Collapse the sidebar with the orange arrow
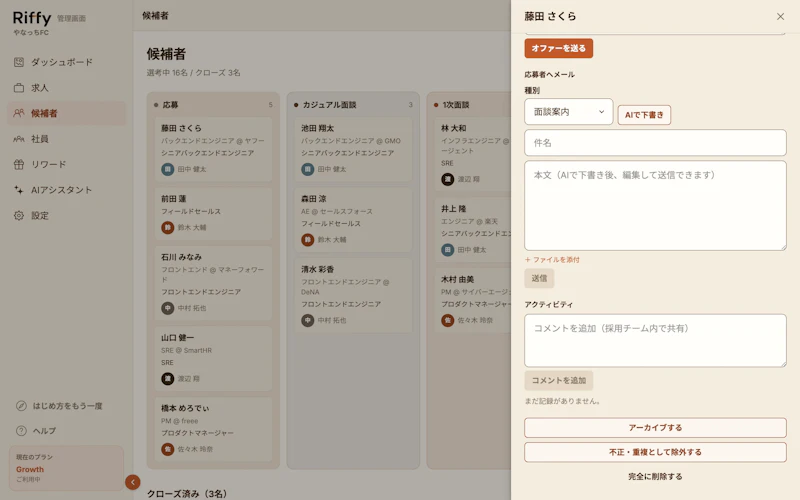 [133, 482]
